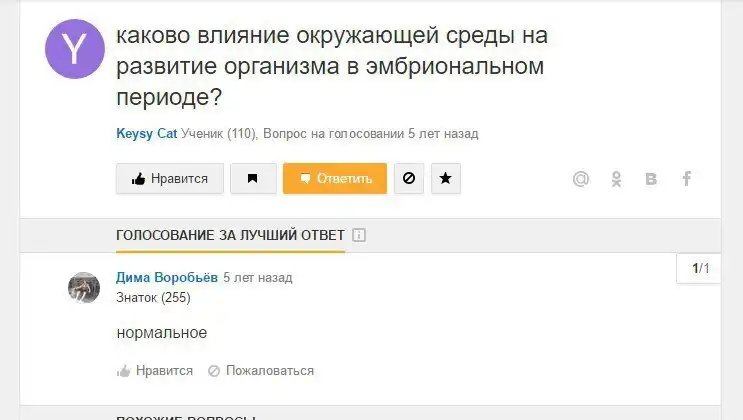The height and width of the screenshot is (420, 743).
Task: Click the 1/1 page counter
Action: pos(700,268)
